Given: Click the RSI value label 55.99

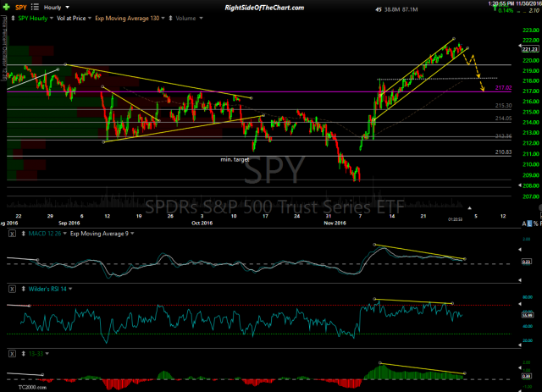Looking at the screenshot, I should 527,315.
